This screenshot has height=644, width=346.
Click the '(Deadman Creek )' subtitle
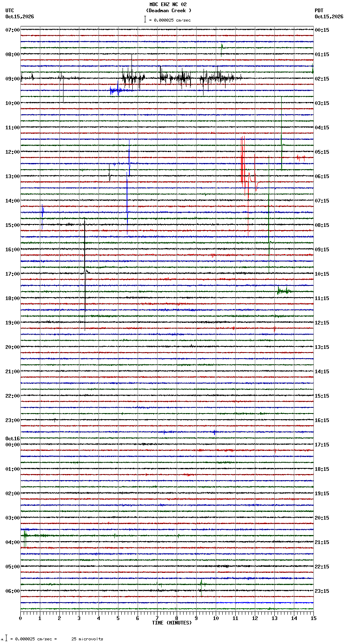[169, 11]
